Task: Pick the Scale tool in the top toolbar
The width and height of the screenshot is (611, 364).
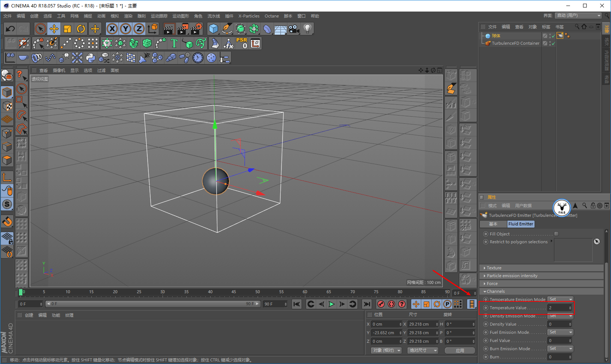Action: click(x=67, y=29)
